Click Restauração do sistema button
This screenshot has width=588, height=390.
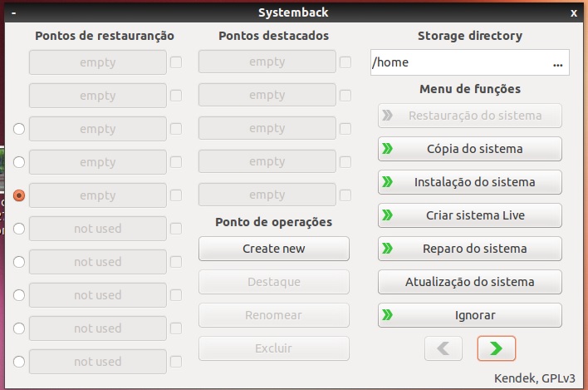coord(470,116)
